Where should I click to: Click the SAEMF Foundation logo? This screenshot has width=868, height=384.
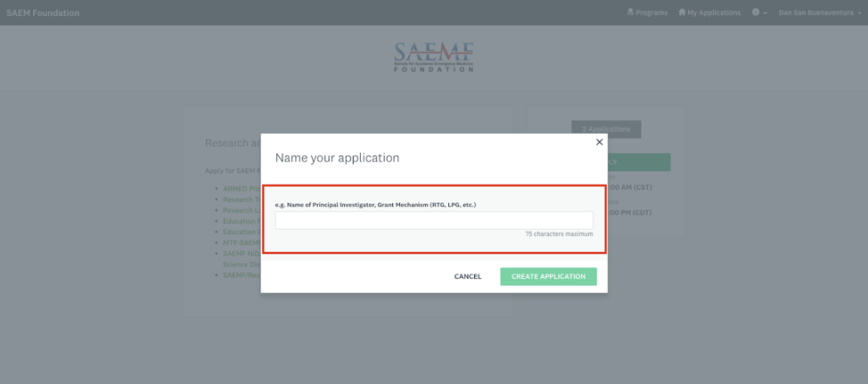pyautogui.click(x=434, y=57)
